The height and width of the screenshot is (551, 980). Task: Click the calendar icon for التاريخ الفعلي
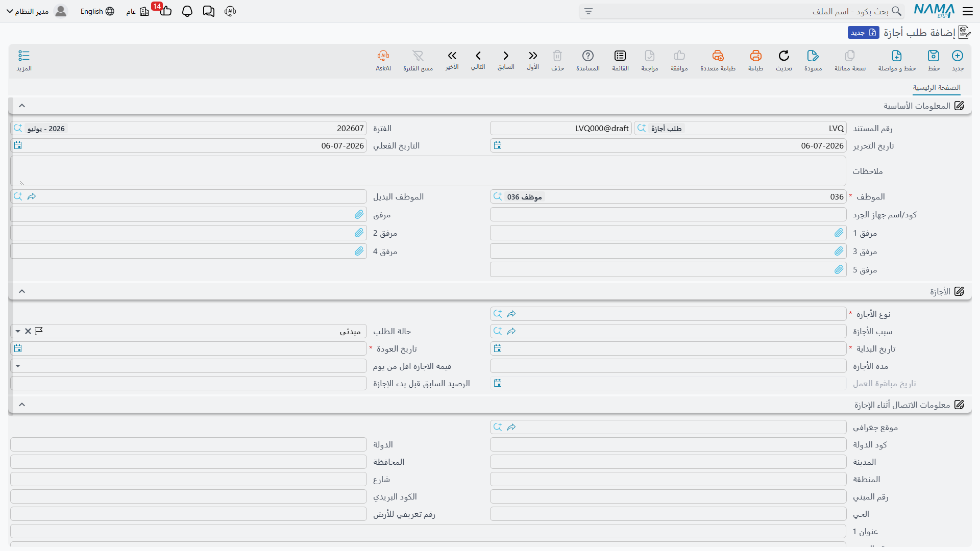pos(18,145)
